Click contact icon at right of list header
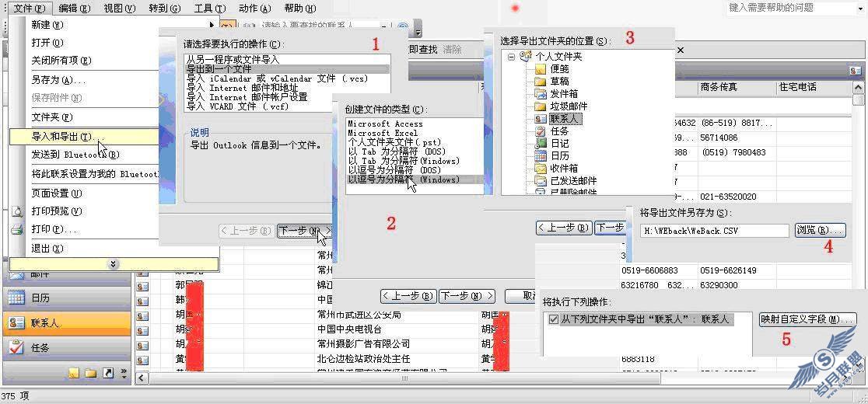The width and height of the screenshot is (868, 404). (x=856, y=70)
